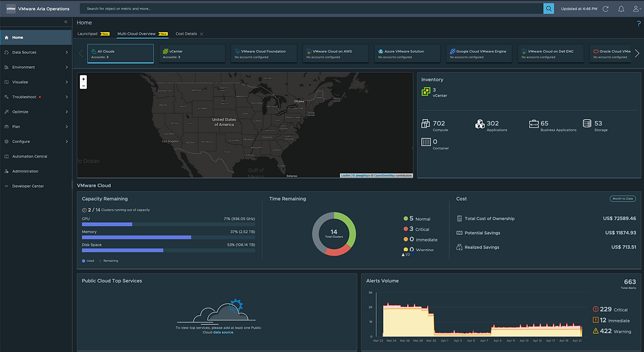Click the data source link
This screenshot has width=644, height=352.
[x=223, y=332]
